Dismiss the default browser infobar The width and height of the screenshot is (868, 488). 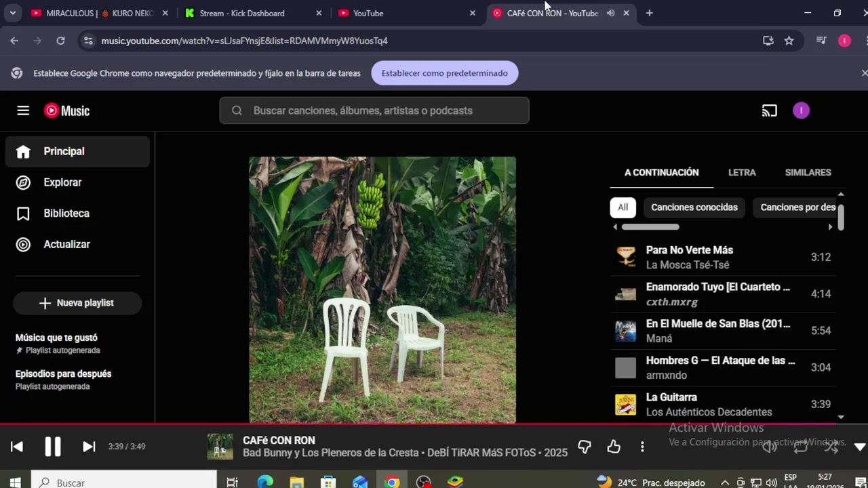click(864, 73)
